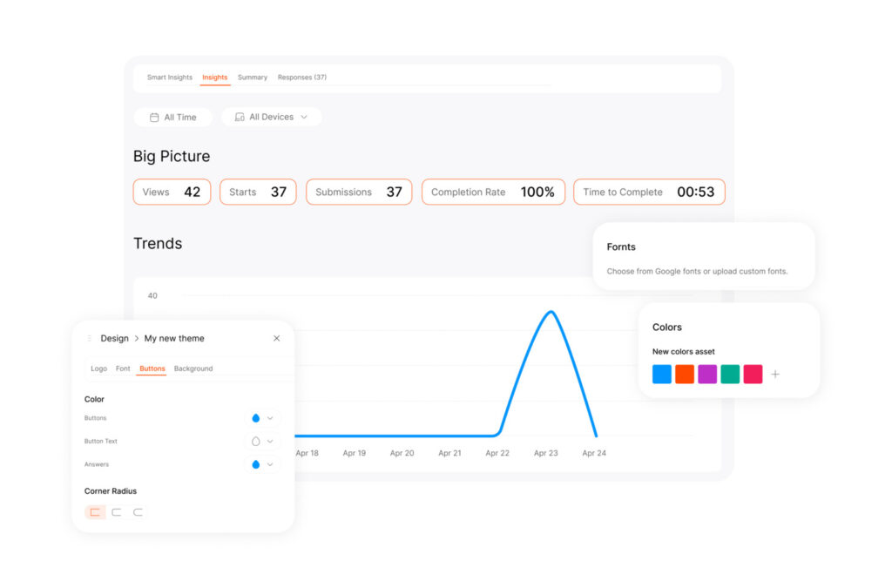This screenshot has height=588, width=892.
Task: Switch to the Logo tab
Action: coord(99,368)
